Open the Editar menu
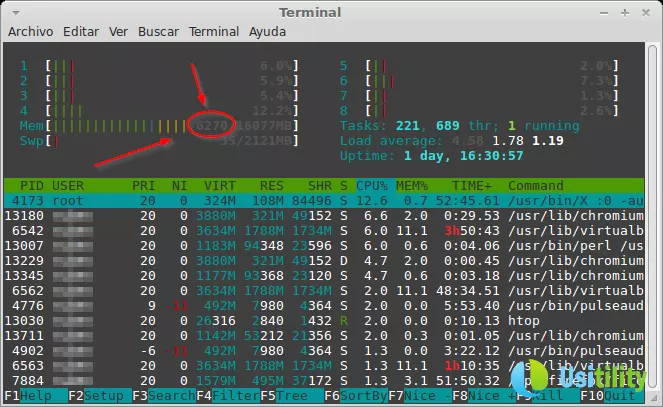663x407 pixels. [x=81, y=32]
